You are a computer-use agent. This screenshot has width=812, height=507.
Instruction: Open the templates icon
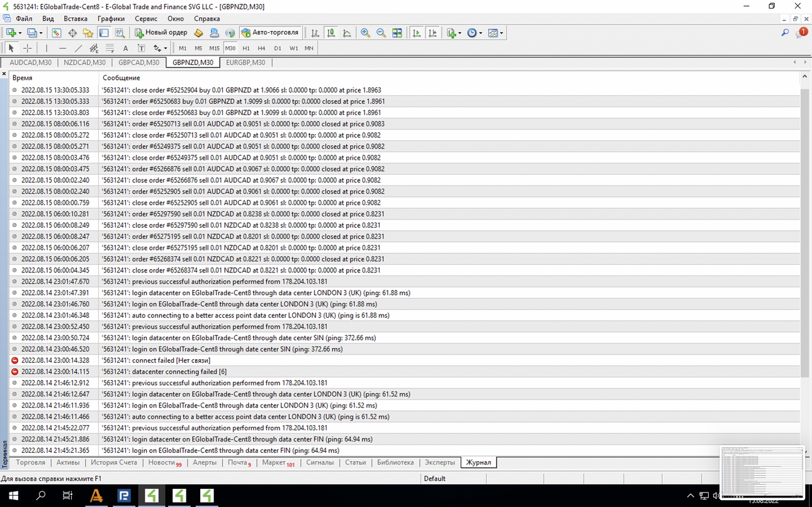point(493,33)
